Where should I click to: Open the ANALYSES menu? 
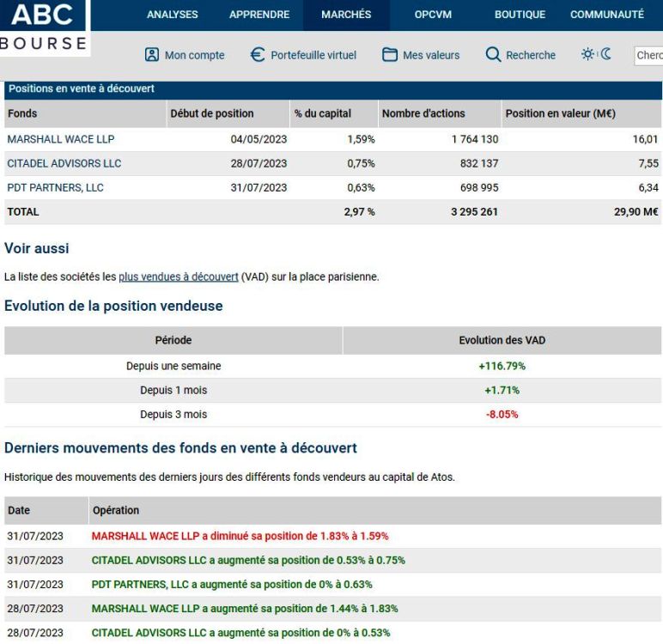click(173, 15)
